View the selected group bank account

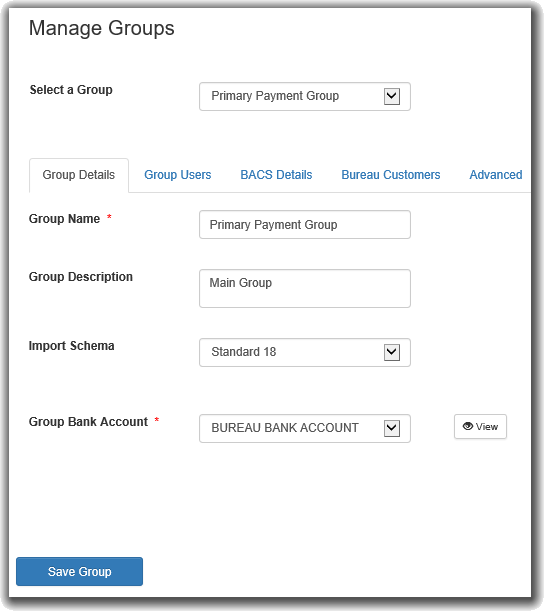tap(480, 426)
